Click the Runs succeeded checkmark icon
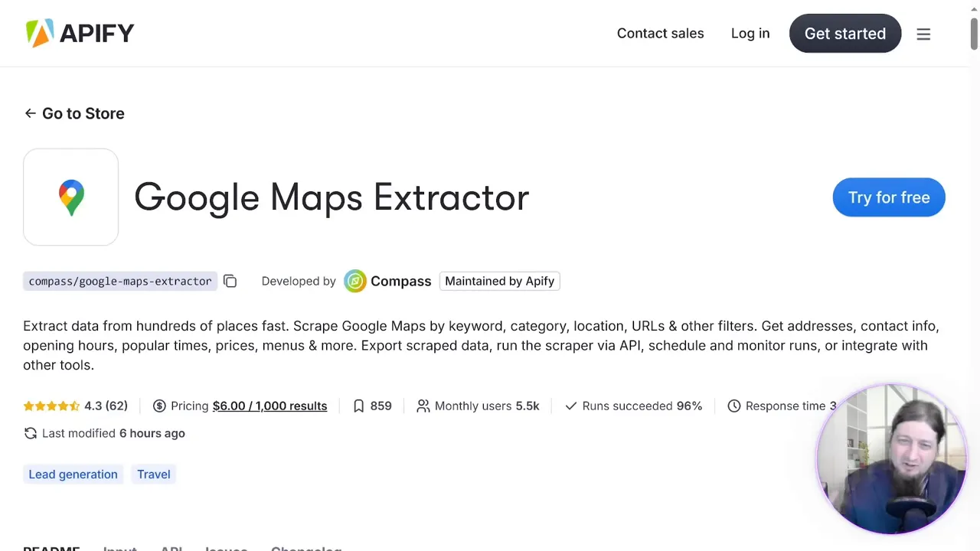Screen dimensions: 980x551 (570, 406)
